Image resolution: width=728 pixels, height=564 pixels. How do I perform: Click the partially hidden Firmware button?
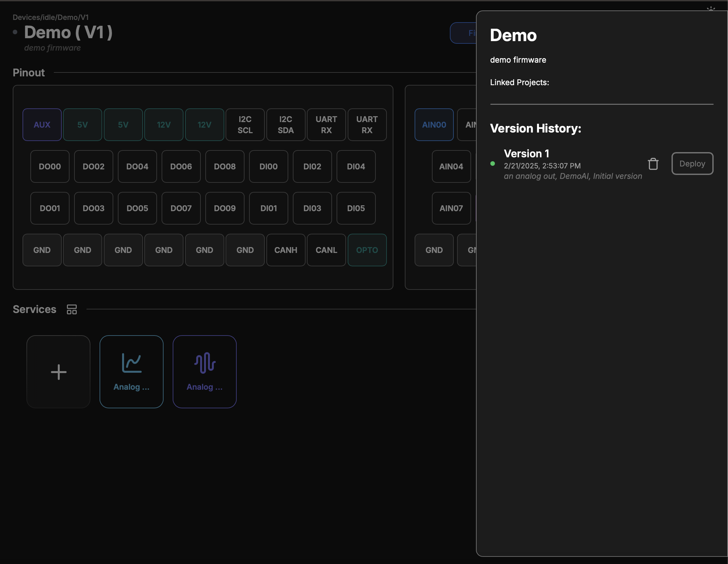464,33
